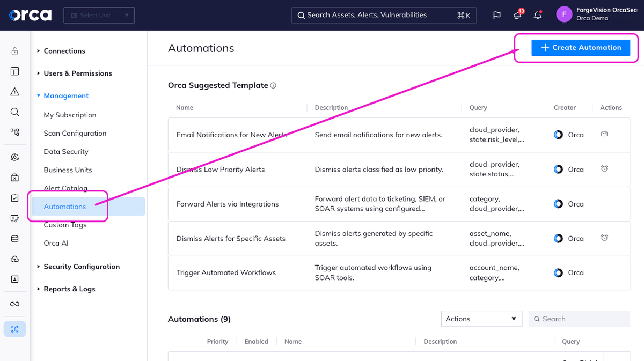Click Query column header in templates table
This screenshot has width=644, height=361.
point(478,108)
